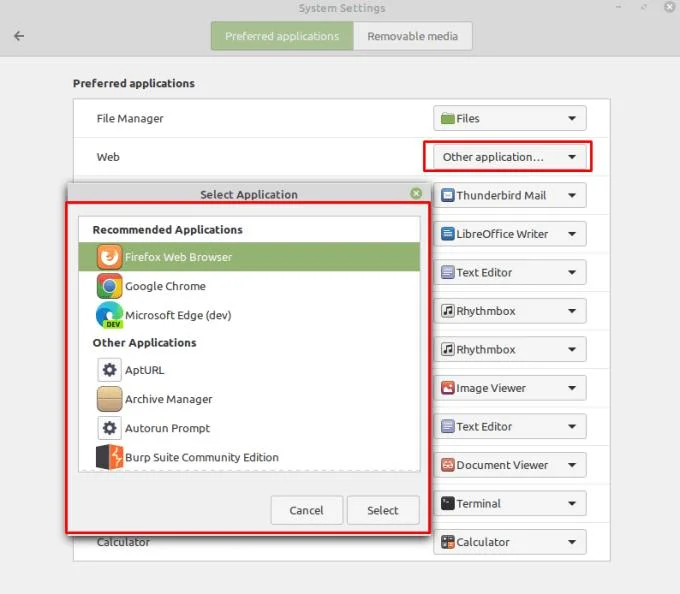The image size is (680, 594).
Task: Click the Google Chrome icon
Action: coord(109,286)
